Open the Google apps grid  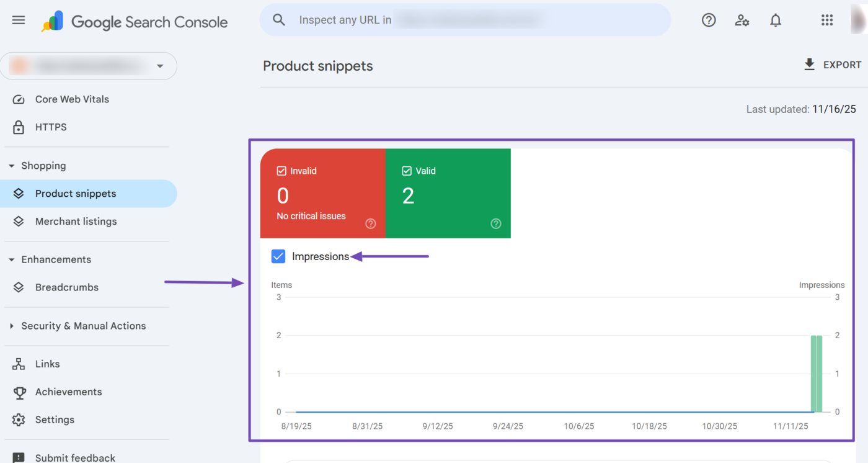pos(827,20)
